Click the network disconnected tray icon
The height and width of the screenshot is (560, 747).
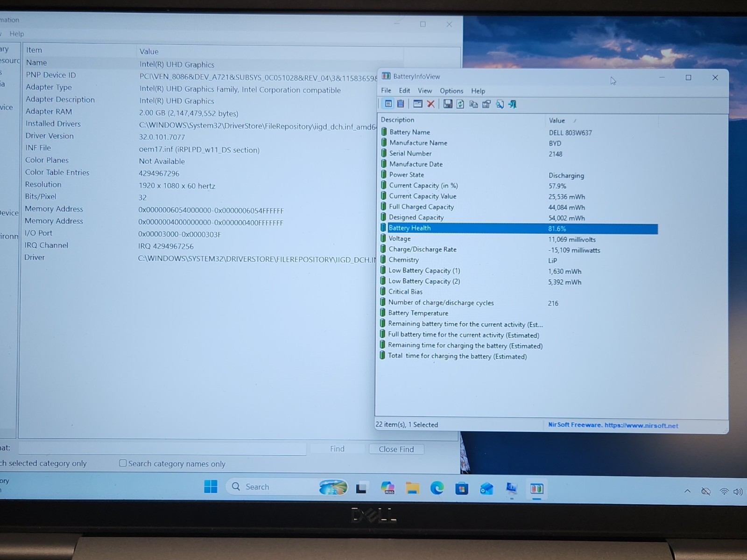706,491
